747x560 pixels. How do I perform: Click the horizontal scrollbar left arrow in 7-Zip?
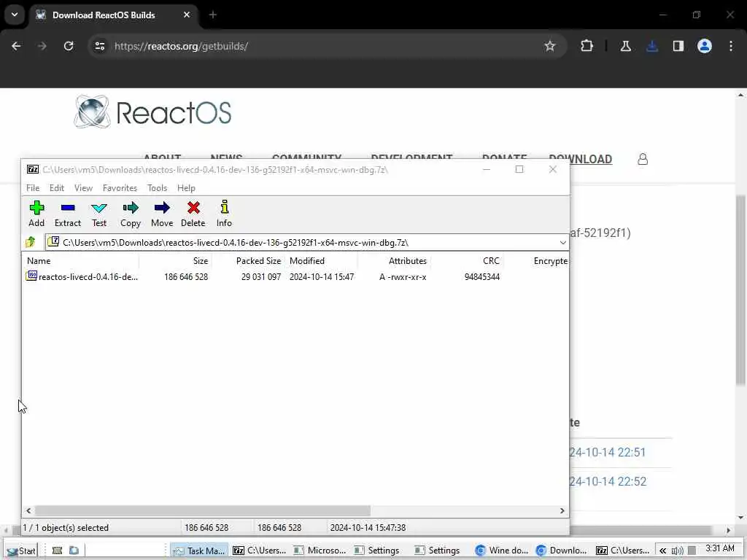click(x=28, y=510)
